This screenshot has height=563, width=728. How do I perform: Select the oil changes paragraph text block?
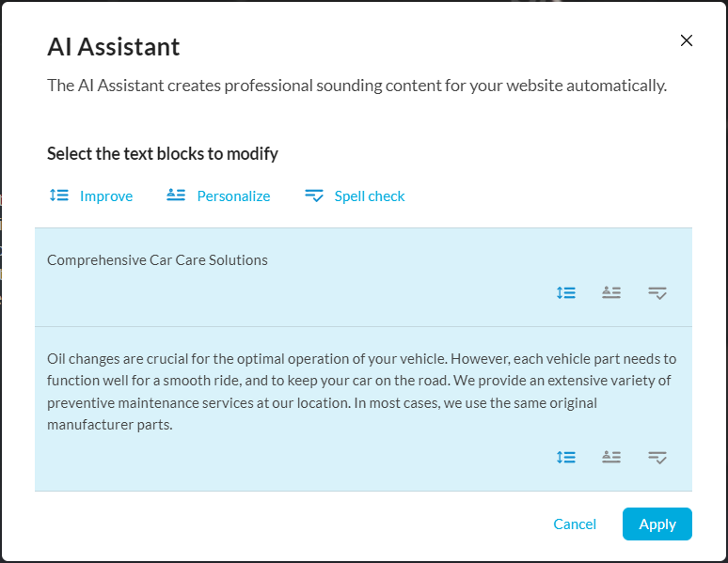tap(361, 391)
